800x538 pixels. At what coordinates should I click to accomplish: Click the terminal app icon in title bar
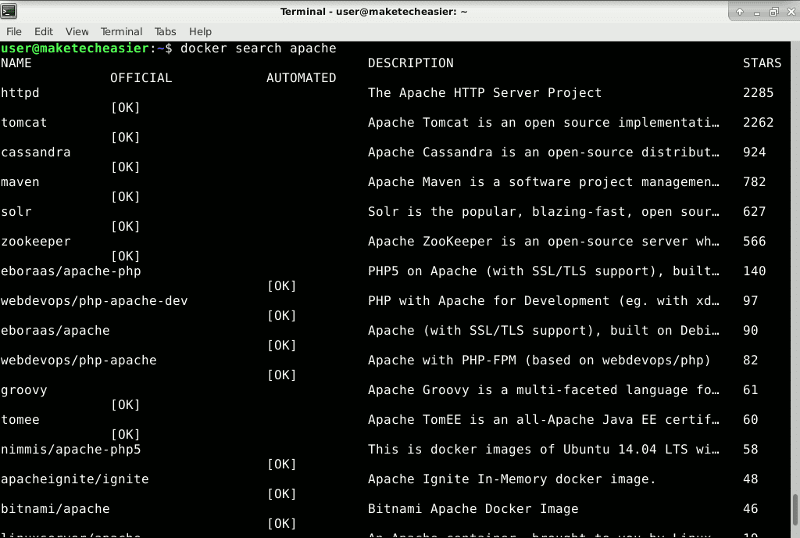[9, 11]
